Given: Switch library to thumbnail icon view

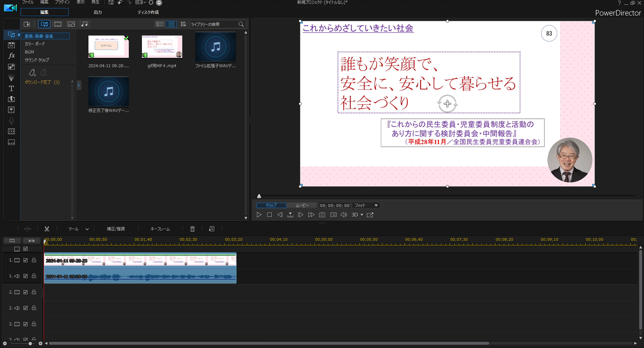Looking at the screenshot, I should pyautogui.click(x=172, y=24).
